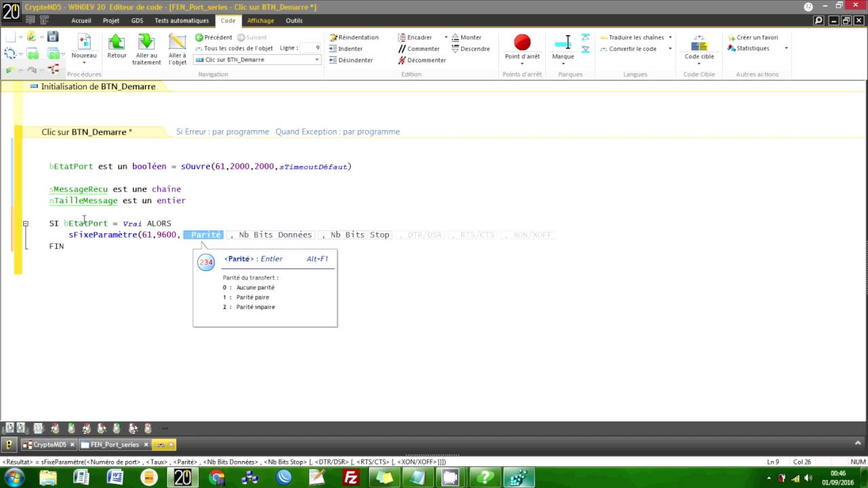This screenshot has height=488, width=868.
Task: Select the highlighted Parité parameter
Action: pyautogui.click(x=203, y=235)
